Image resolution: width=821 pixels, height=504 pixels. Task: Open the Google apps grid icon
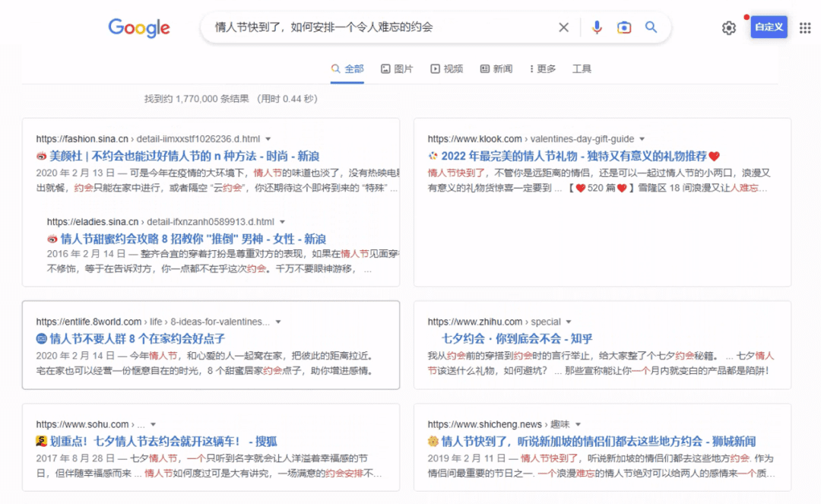coord(804,27)
